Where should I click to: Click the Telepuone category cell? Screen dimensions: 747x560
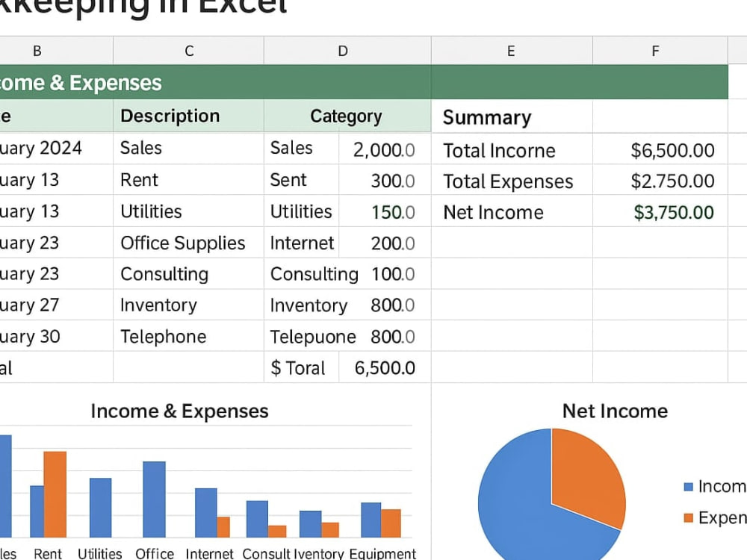(313, 336)
